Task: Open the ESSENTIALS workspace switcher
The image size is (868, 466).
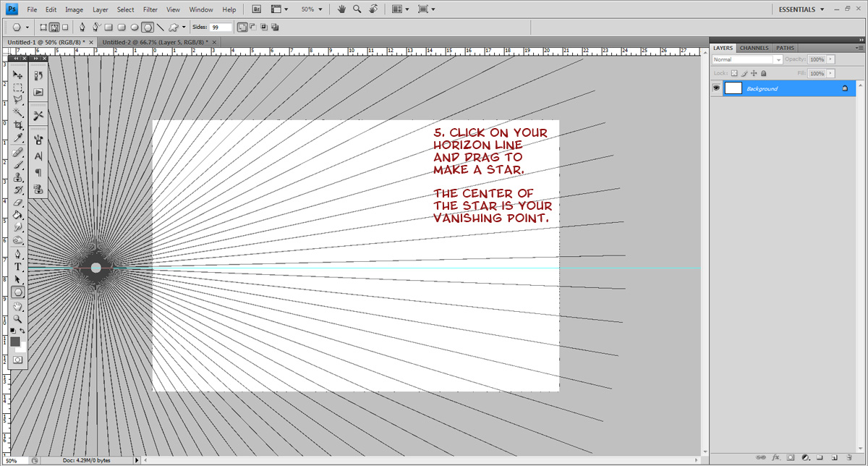Action: (800, 9)
